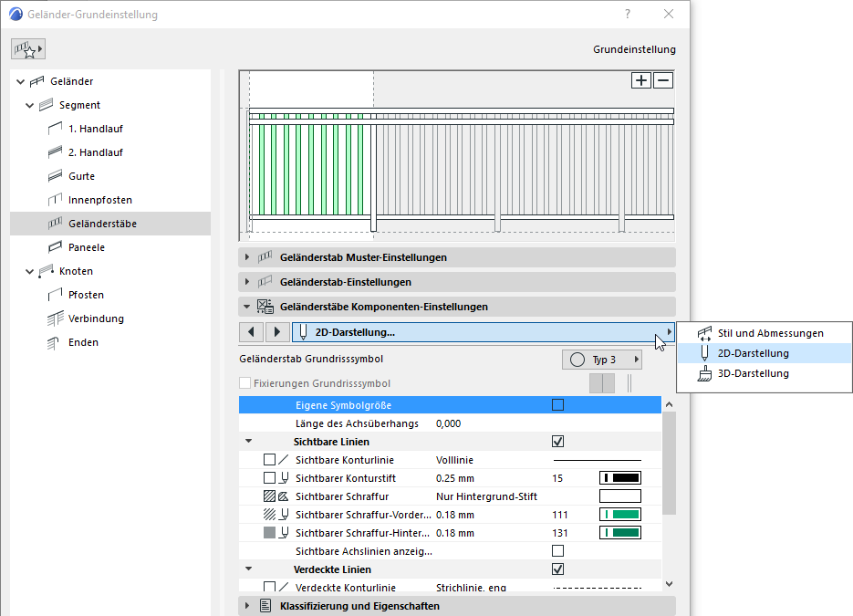Expand the Geländerstab-Einstellungen panel
This screenshot has width=853, height=616.
(x=247, y=282)
